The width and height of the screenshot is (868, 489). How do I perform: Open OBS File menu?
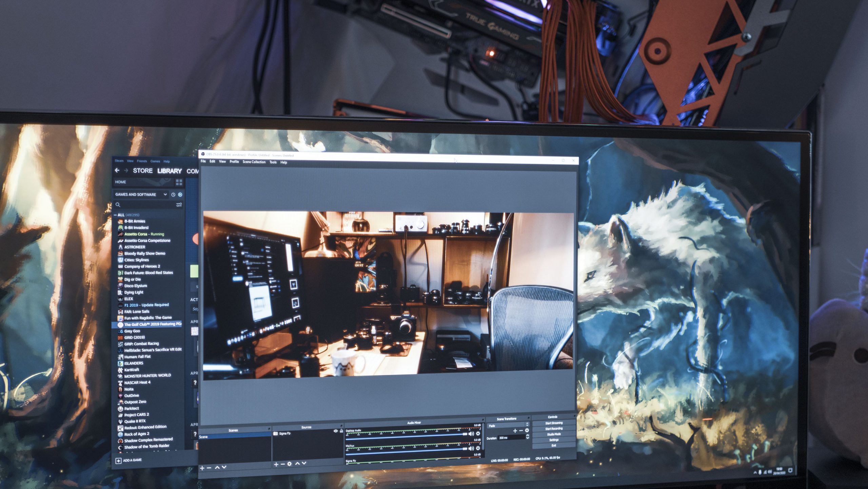tap(203, 161)
